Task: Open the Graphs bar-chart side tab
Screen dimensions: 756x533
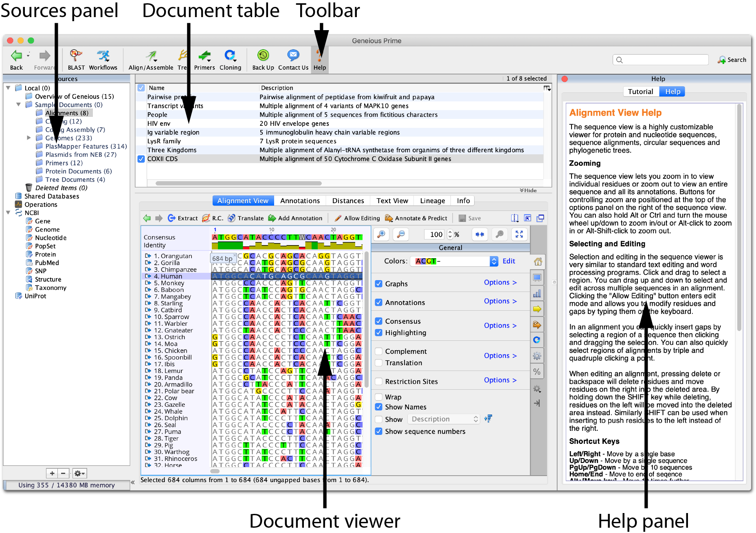Action: [537, 294]
